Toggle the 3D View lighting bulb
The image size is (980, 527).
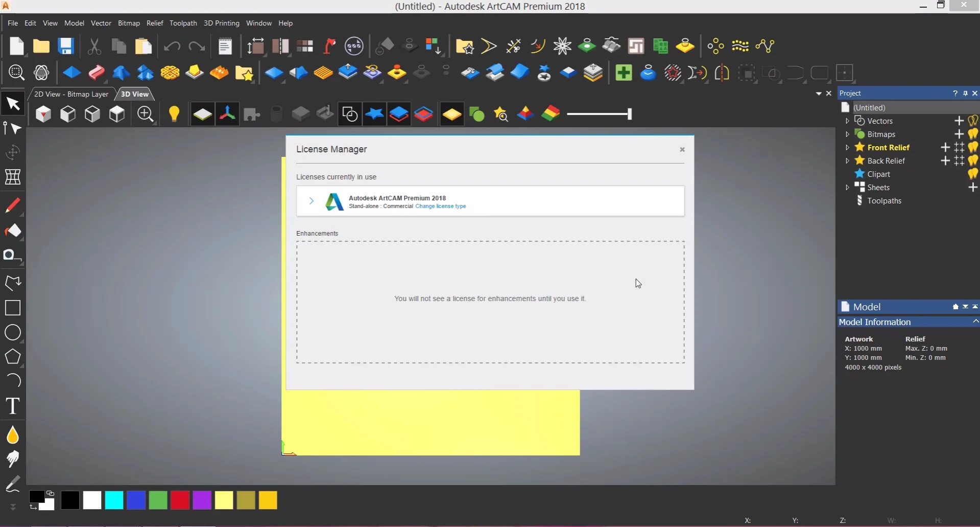pos(174,114)
